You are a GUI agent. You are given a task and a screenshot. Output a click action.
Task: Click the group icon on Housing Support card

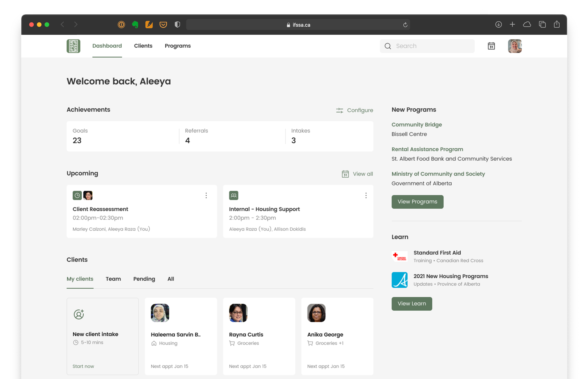point(233,195)
